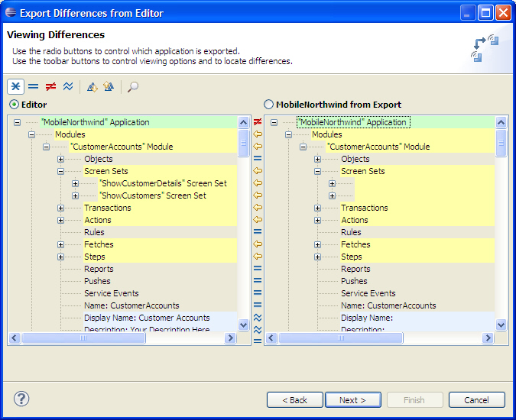Select the Editor radio button

tap(15, 105)
